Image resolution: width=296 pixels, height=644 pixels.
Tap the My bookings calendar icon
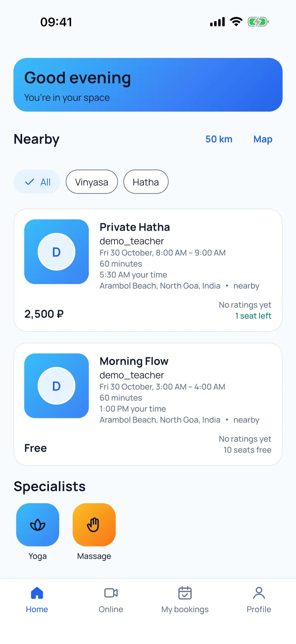click(x=185, y=593)
